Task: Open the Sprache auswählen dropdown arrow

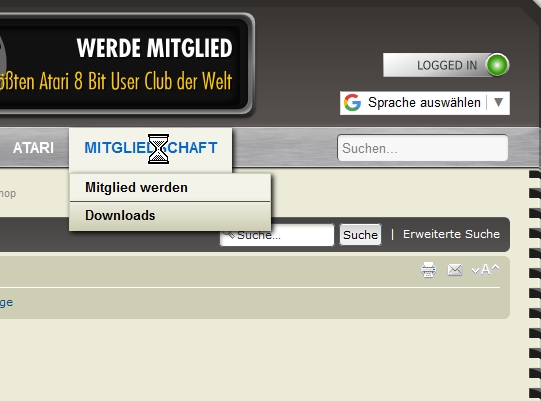Action: tap(498, 102)
